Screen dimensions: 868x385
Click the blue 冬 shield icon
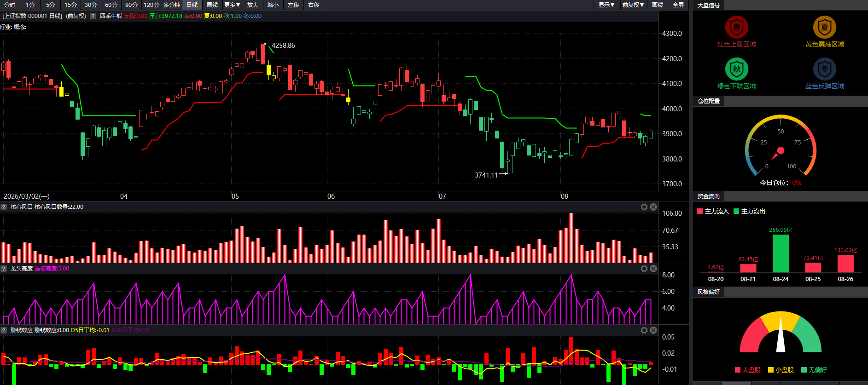pyautogui.click(x=825, y=69)
